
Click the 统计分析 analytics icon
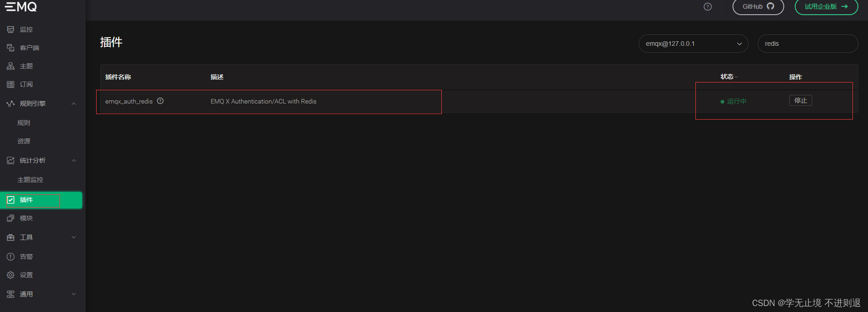pyautogui.click(x=11, y=160)
